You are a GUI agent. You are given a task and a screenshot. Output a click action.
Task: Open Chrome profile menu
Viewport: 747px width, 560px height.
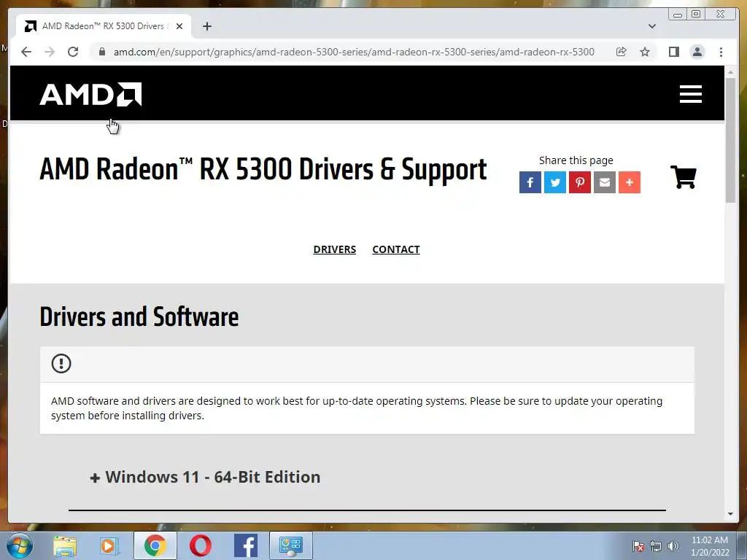[697, 52]
